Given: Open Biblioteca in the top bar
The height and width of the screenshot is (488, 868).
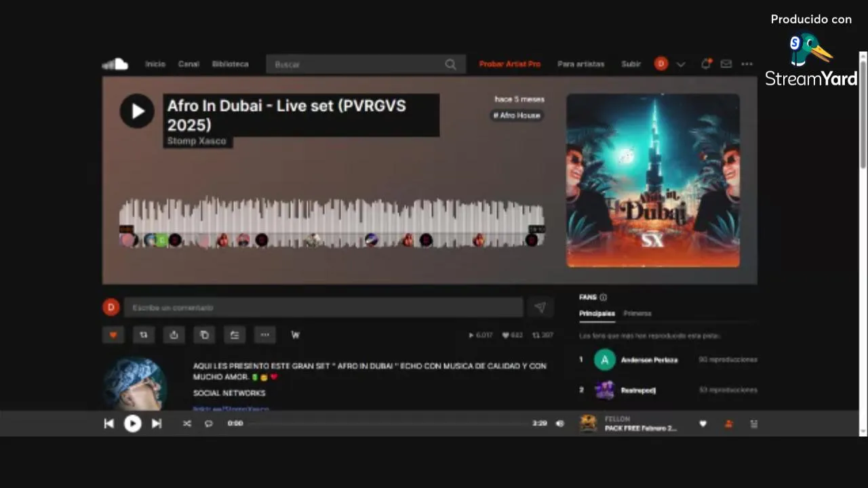Looking at the screenshot, I should pyautogui.click(x=231, y=64).
